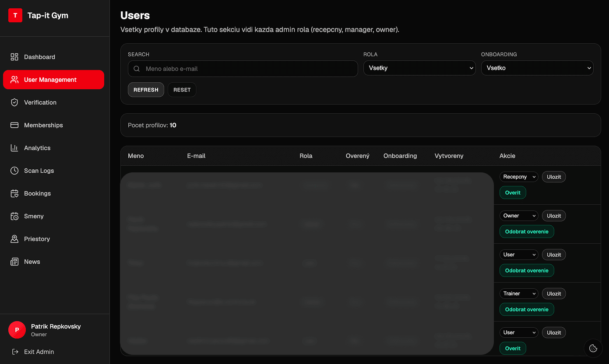
Task: Click Overit in the last visible row
Action: [513, 348]
